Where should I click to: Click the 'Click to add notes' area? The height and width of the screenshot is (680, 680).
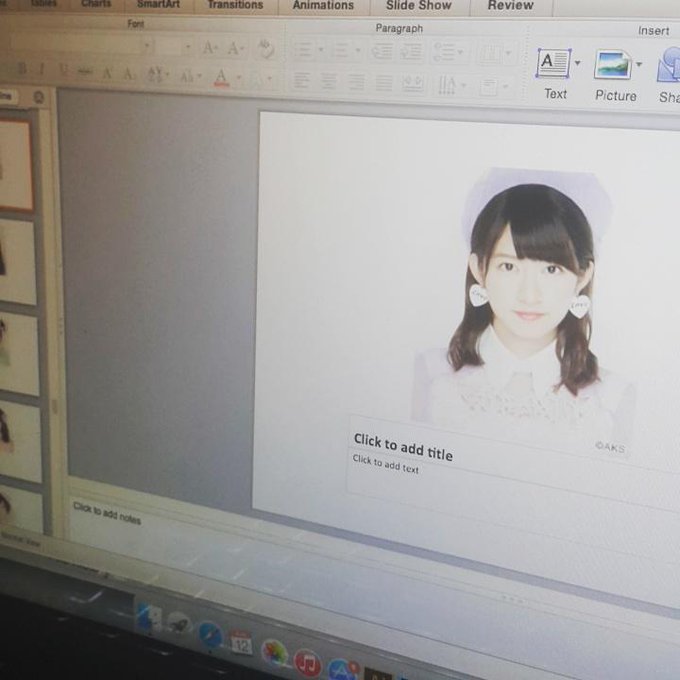point(107,513)
